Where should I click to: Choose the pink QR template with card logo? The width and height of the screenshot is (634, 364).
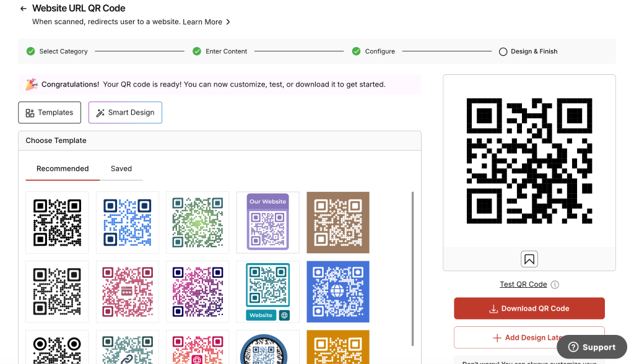click(128, 292)
